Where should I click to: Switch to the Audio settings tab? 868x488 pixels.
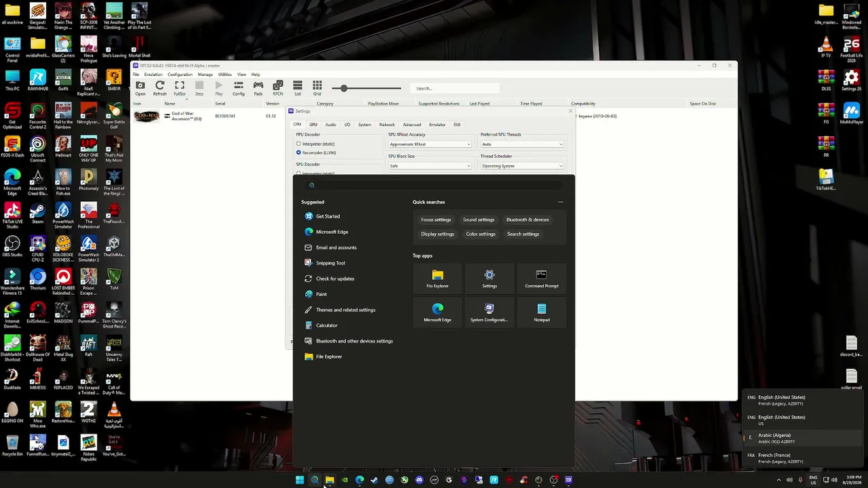pyautogui.click(x=330, y=125)
